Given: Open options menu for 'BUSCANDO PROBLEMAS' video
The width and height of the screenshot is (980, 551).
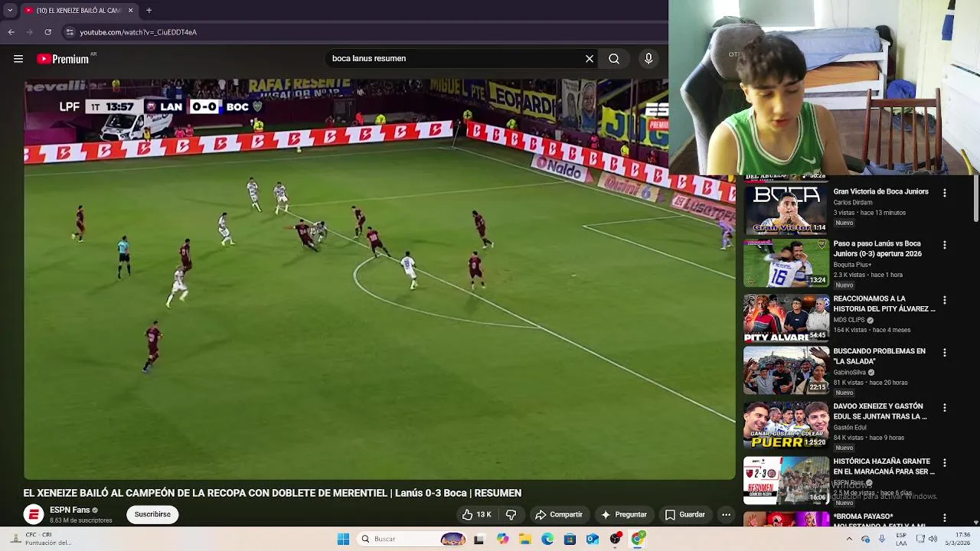Looking at the screenshot, I should (x=945, y=353).
